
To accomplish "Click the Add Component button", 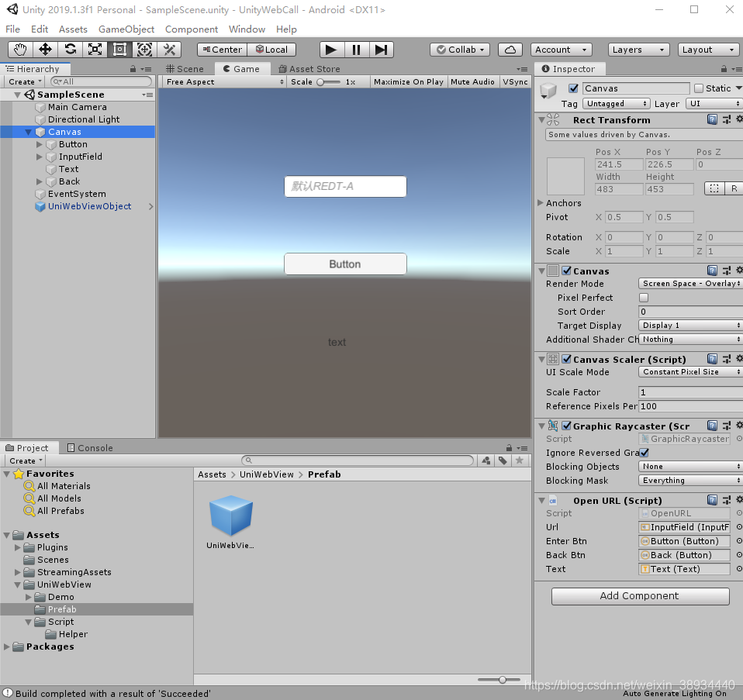I will [640, 596].
